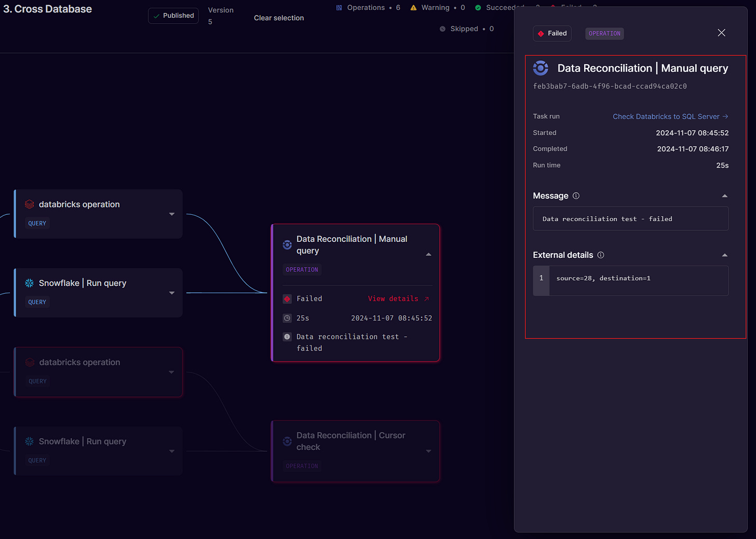Click the Started value 2024-11-07 08:45:52
The width and height of the screenshot is (756, 539).
pyautogui.click(x=692, y=133)
